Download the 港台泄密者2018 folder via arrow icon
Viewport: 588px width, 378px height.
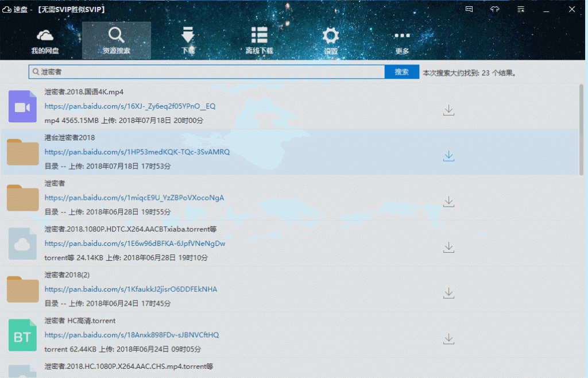pos(448,156)
